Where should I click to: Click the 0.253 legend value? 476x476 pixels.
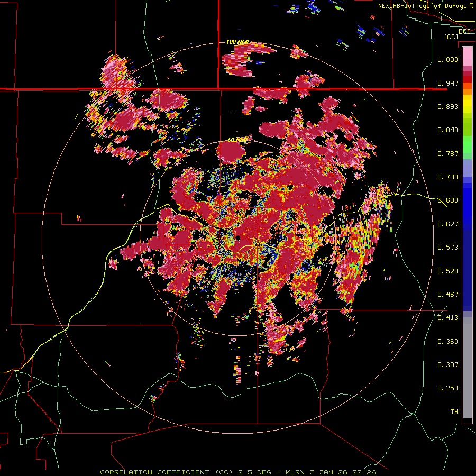448,388
